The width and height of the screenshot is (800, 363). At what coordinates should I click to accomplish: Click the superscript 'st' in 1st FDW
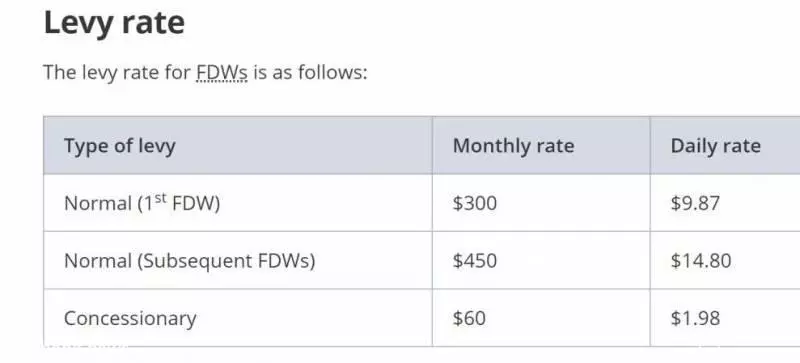[161, 198]
